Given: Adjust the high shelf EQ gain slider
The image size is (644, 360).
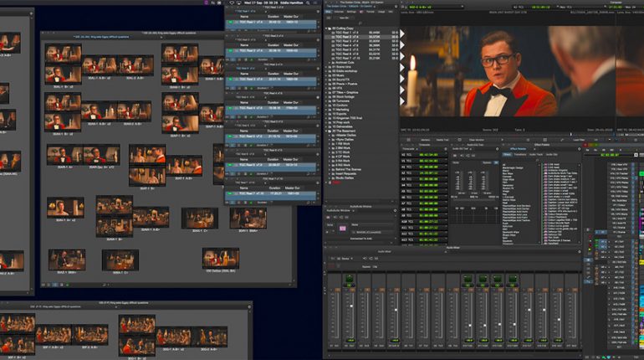Looking at the screenshot, I should [488, 181].
